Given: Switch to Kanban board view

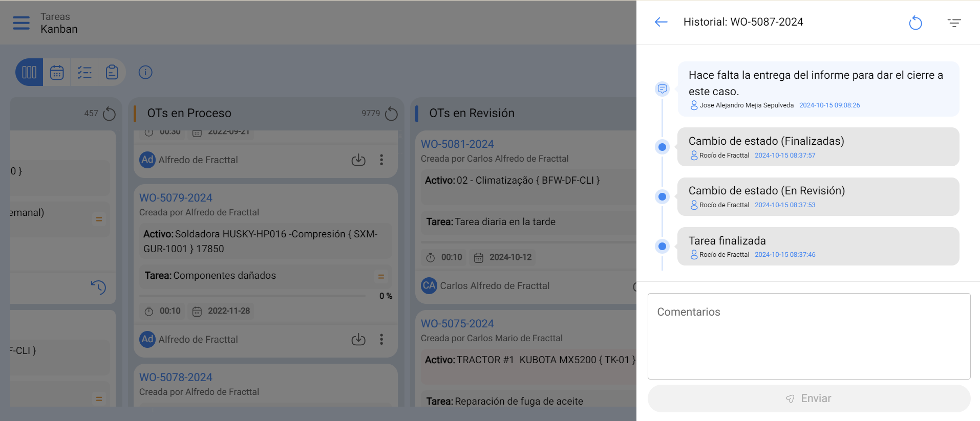Looking at the screenshot, I should pos(29,72).
